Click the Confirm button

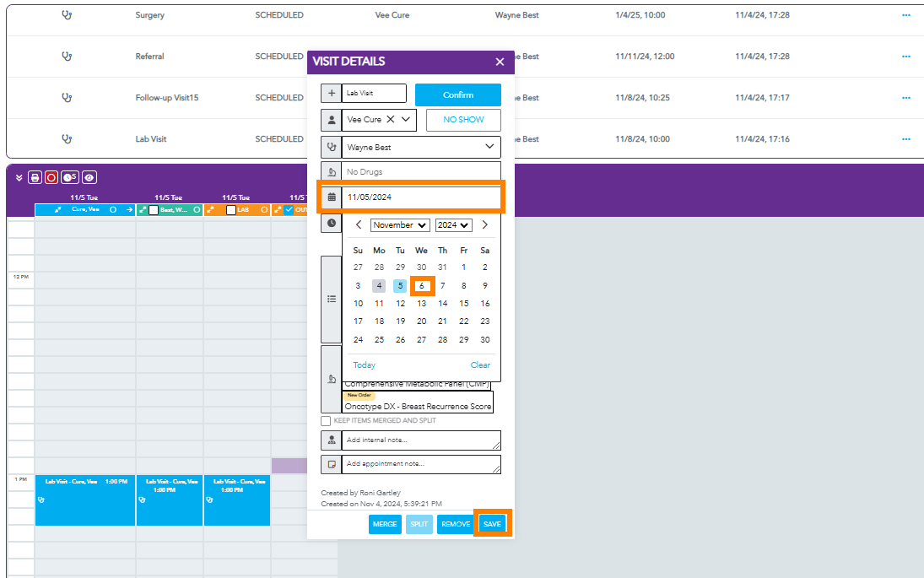(458, 95)
